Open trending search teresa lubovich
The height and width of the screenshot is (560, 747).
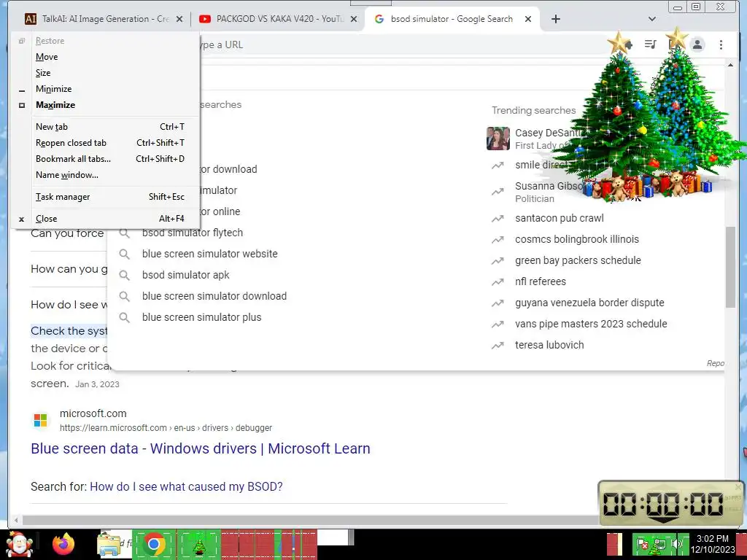[549, 345]
